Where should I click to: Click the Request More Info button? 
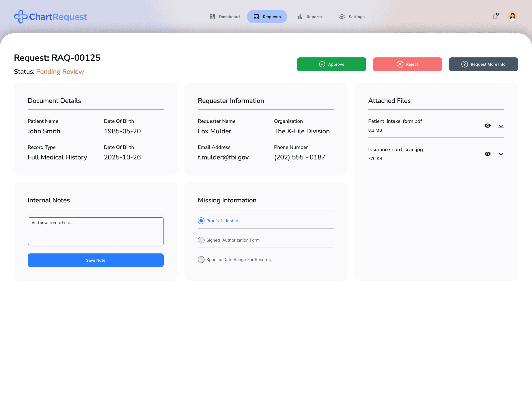(483, 64)
